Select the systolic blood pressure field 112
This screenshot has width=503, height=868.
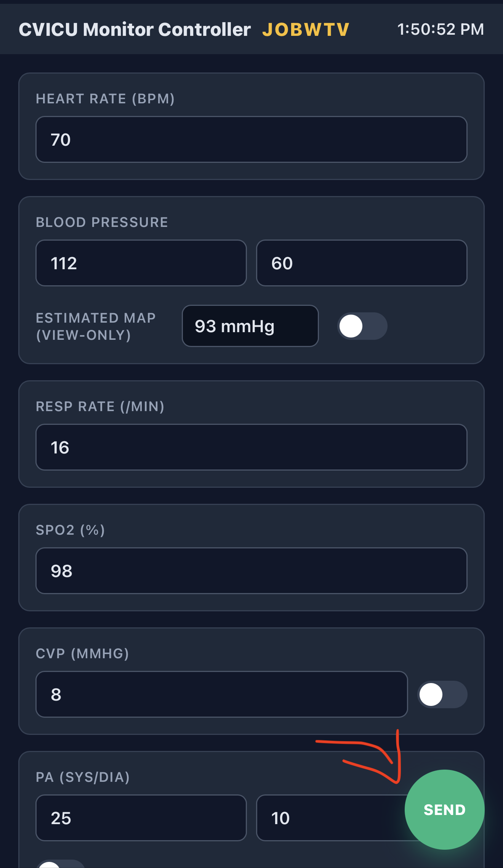[x=141, y=263]
